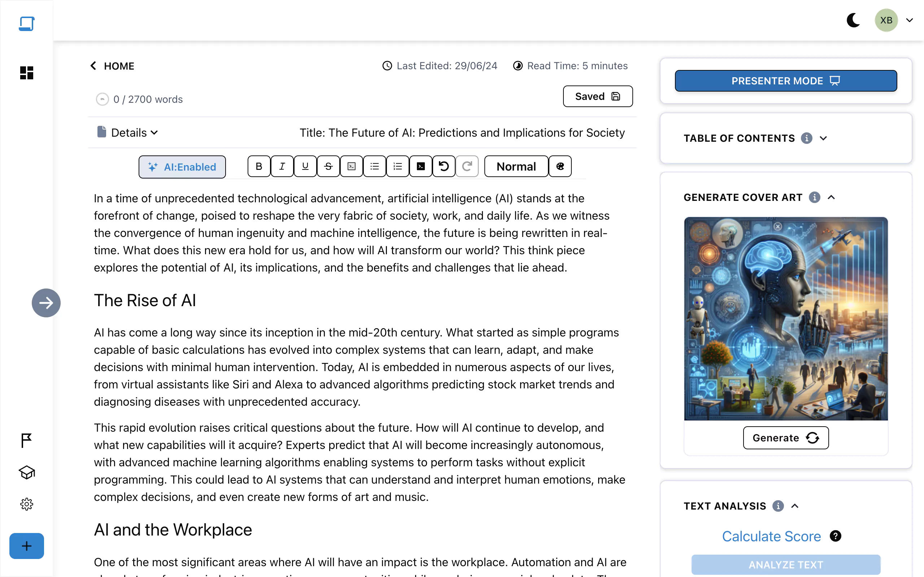Toggle strikethrough formatting icon
Viewport: 924px width, 577px height.
click(328, 166)
